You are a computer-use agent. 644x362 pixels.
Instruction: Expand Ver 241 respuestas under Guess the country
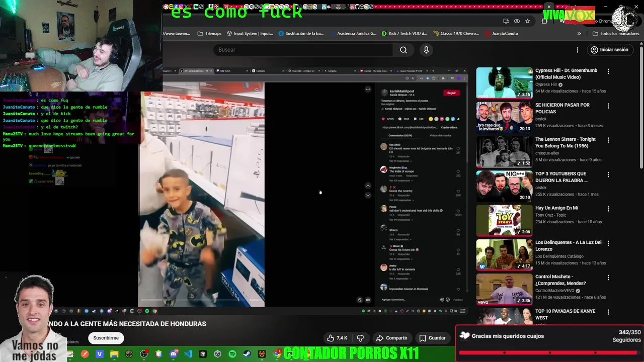[x=400, y=200]
